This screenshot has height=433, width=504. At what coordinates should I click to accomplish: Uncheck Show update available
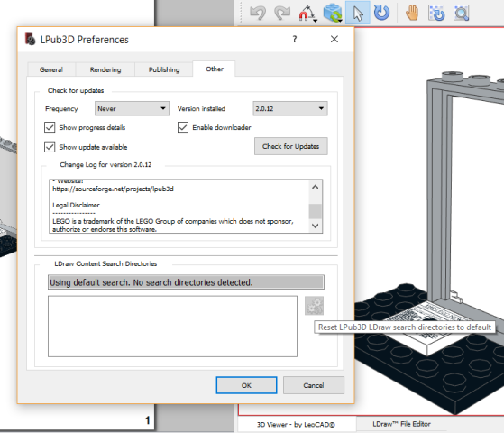[50, 147]
